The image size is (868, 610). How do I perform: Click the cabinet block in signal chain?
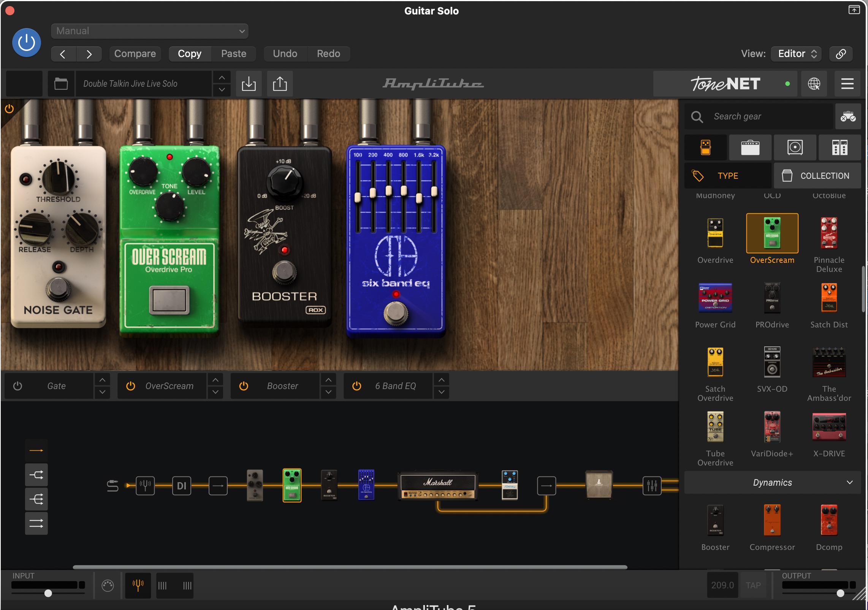pos(599,485)
